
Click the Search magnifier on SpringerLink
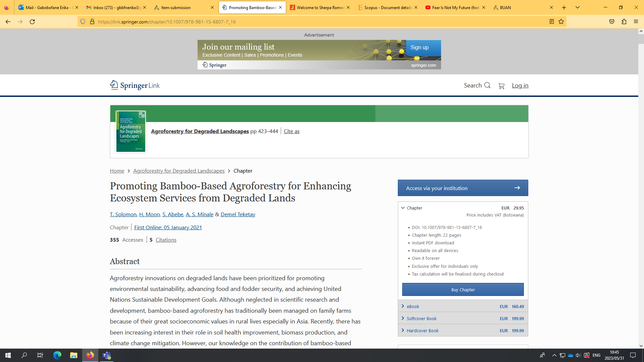pos(477,85)
